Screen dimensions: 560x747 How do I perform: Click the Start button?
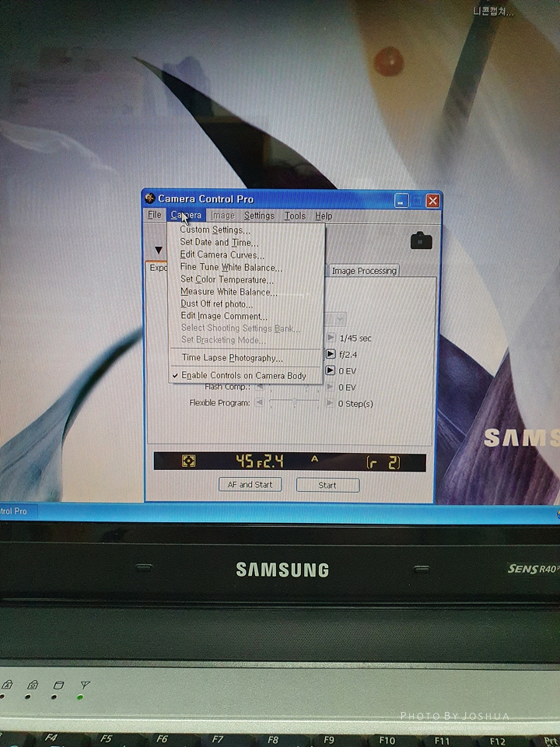(x=327, y=485)
